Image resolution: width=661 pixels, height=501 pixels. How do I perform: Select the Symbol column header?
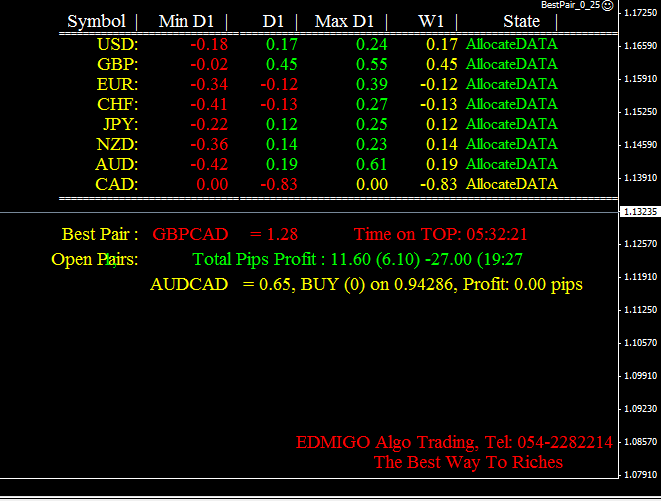tap(97, 21)
